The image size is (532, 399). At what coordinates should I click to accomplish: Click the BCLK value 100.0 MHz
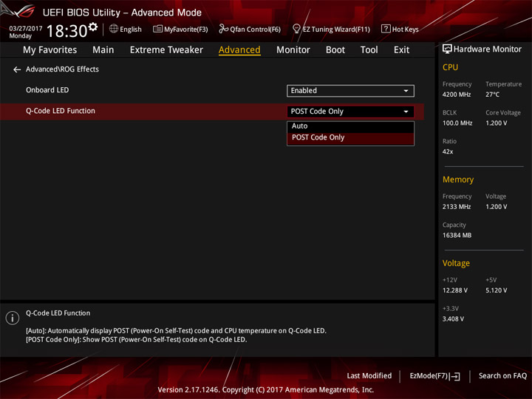point(457,123)
